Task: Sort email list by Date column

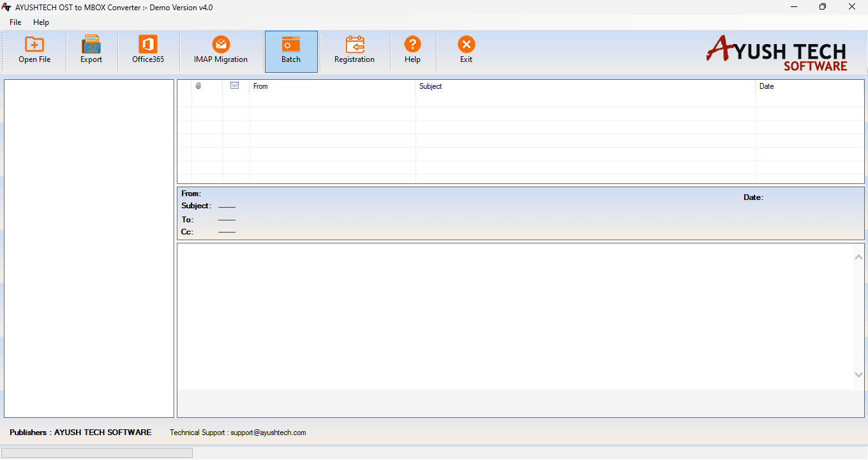Action: [x=810, y=86]
